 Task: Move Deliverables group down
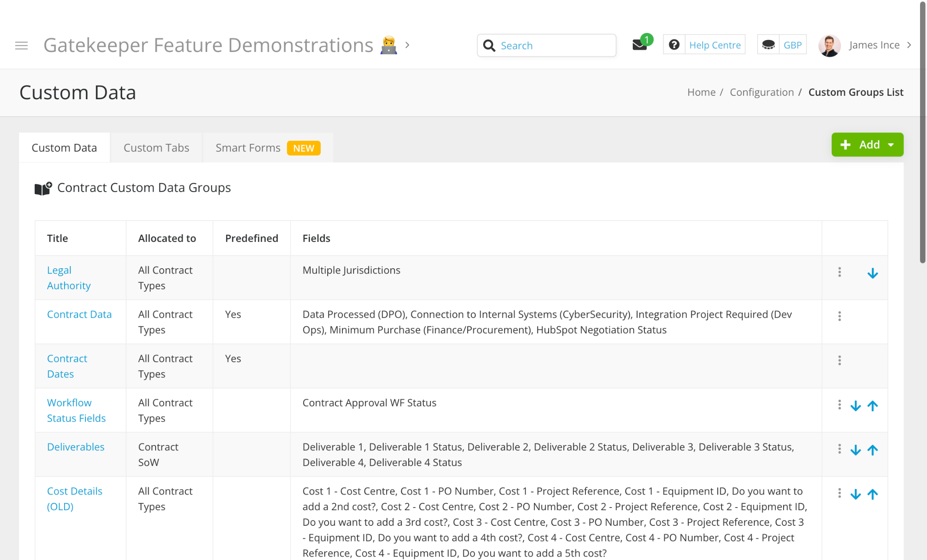click(855, 450)
